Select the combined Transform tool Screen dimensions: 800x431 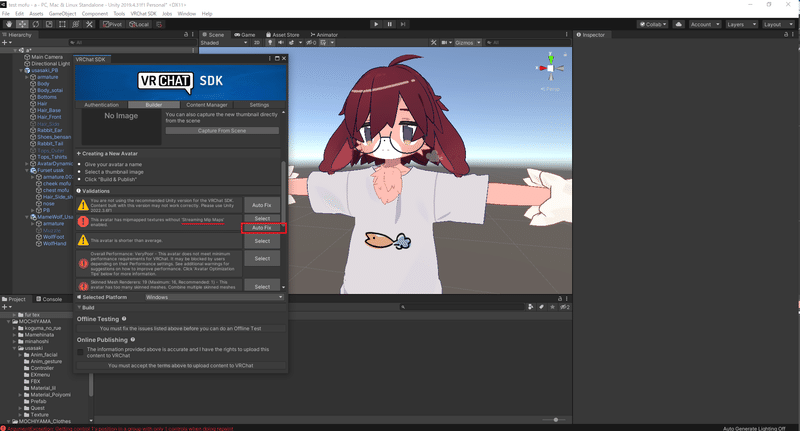76,24
